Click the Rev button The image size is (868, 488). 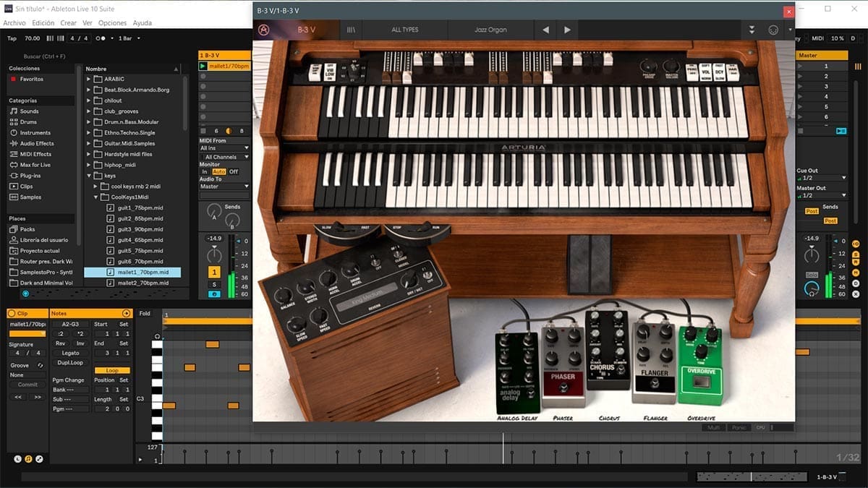coord(61,343)
